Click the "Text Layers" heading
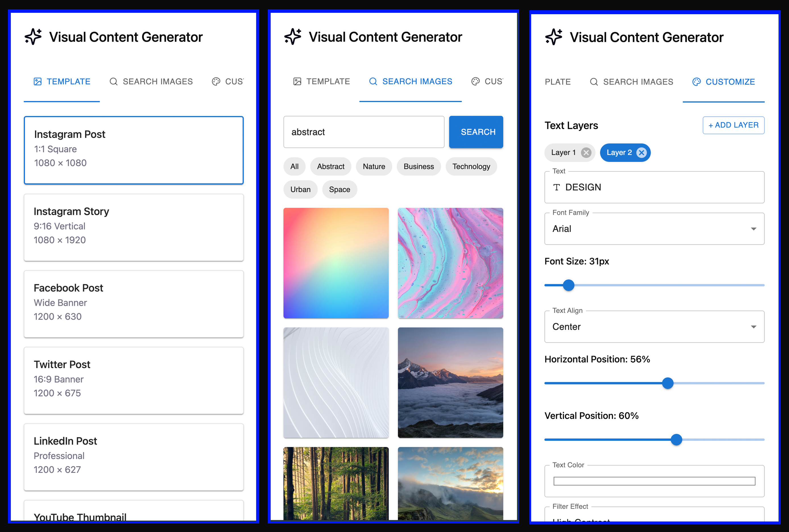The width and height of the screenshot is (789, 532). tap(571, 126)
